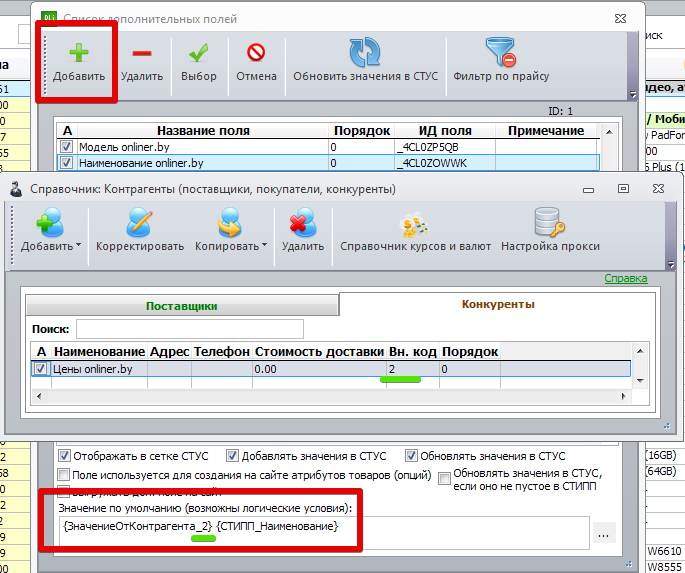Add a contractor in Контрагенты window
The width and height of the screenshot is (685, 573).
click(47, 230)
